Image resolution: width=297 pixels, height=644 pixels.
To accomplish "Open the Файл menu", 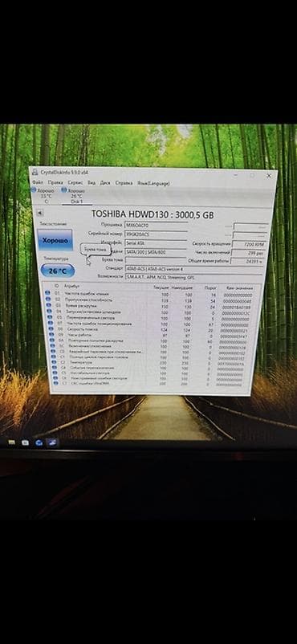I will coord(37,181).
